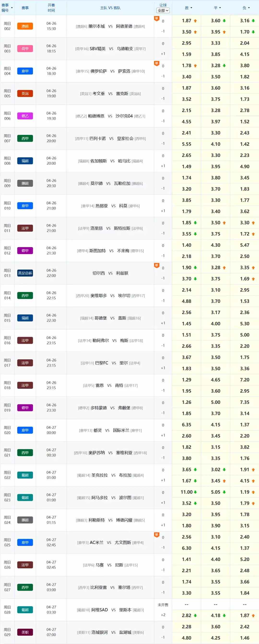
Task: Click the 英冠 league tag on match 005
Action: click(x=25, y=94)
